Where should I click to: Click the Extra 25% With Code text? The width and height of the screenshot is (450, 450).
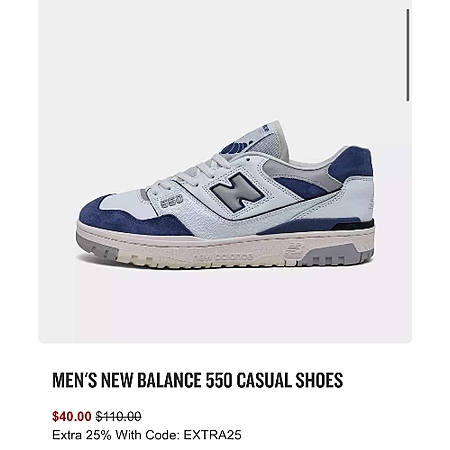(x=116, y=435)
